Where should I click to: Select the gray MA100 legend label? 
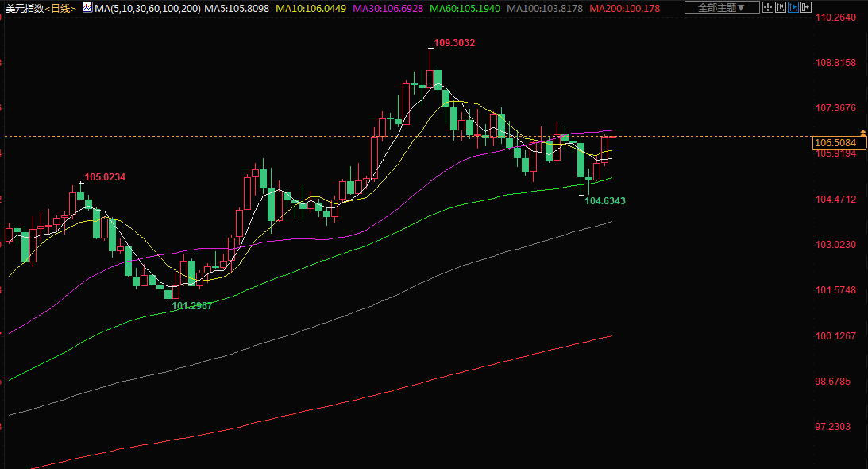coord(545,9)
